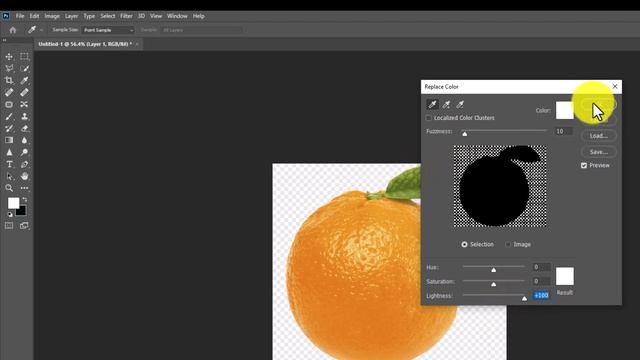Image resolution: width=640 pixels, height=360 pixels.
Task: Open the Help menu
Action: click(x=198, y=16)
